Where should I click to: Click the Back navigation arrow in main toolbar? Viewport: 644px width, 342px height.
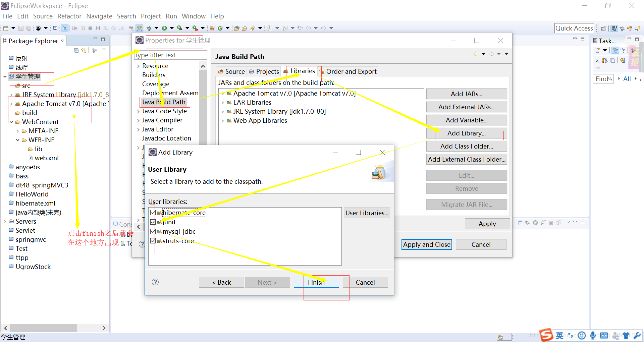tap(308, 28)
